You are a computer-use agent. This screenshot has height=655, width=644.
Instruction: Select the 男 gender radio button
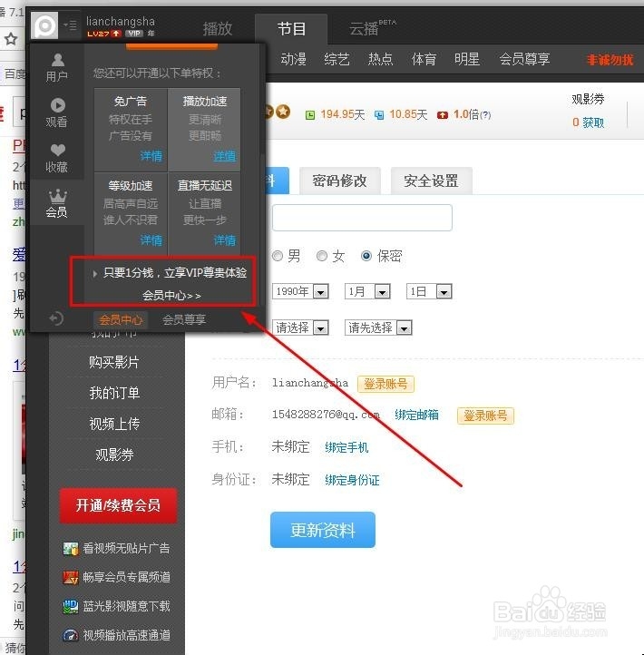click(x=278, y=256)
